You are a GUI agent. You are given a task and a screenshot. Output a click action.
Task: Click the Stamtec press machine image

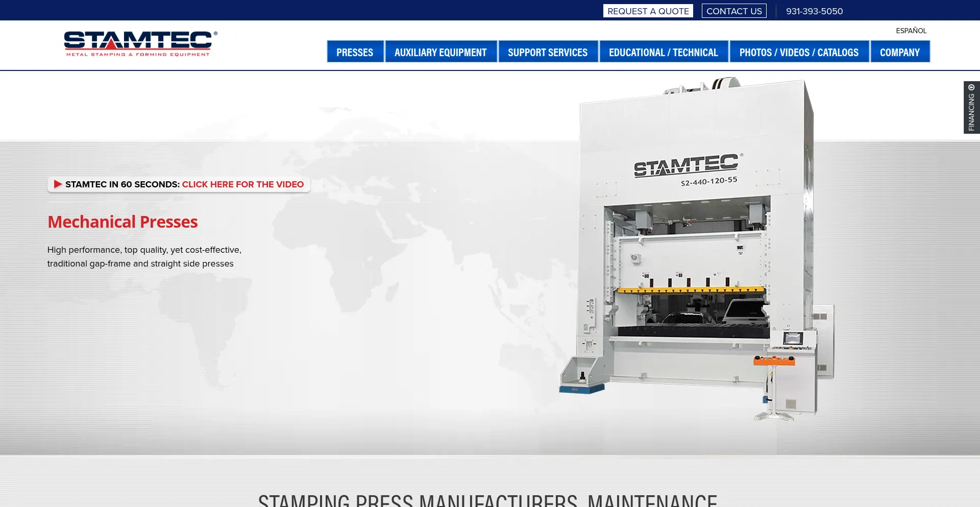pyautogui.click(x=697, y=249)
